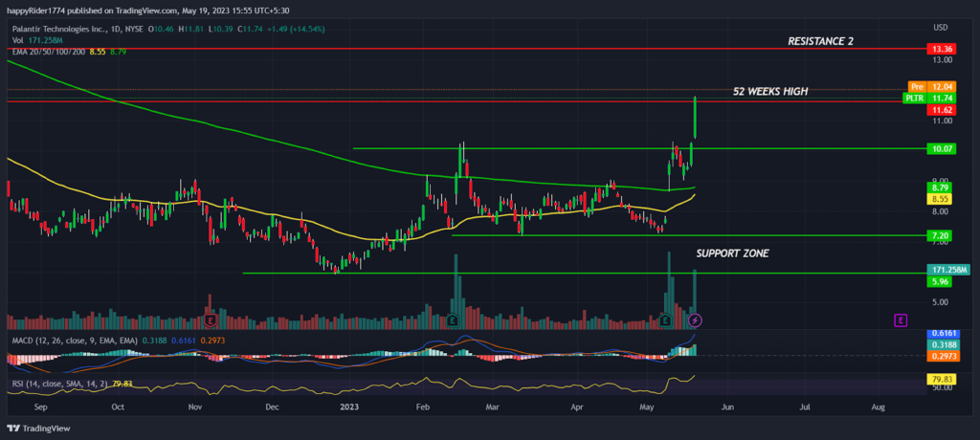Click the blue 0.6161 MACD axis label

point(942,335)
